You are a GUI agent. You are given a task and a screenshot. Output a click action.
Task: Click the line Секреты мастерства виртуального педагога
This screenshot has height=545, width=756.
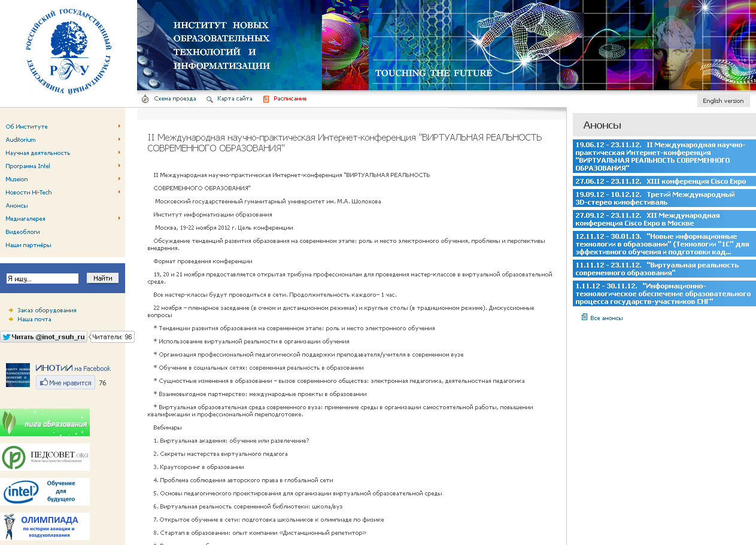(220, 454)
